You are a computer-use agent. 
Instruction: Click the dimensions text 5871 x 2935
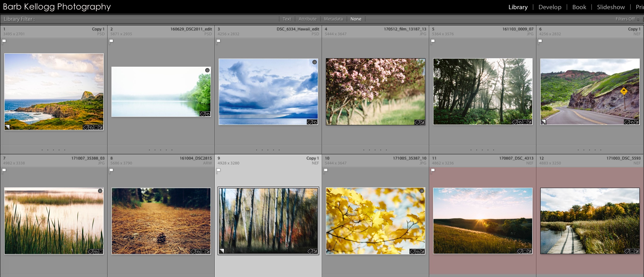(x=121, y=34)
